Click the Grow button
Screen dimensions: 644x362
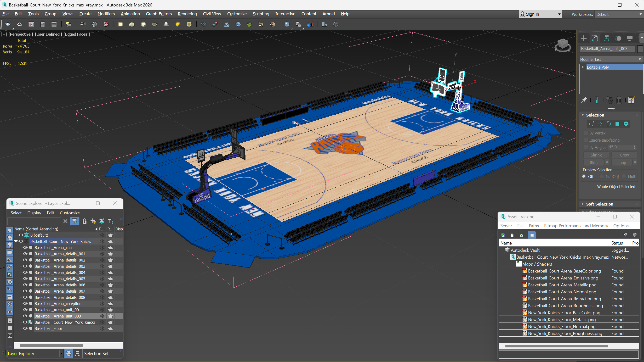624,155
